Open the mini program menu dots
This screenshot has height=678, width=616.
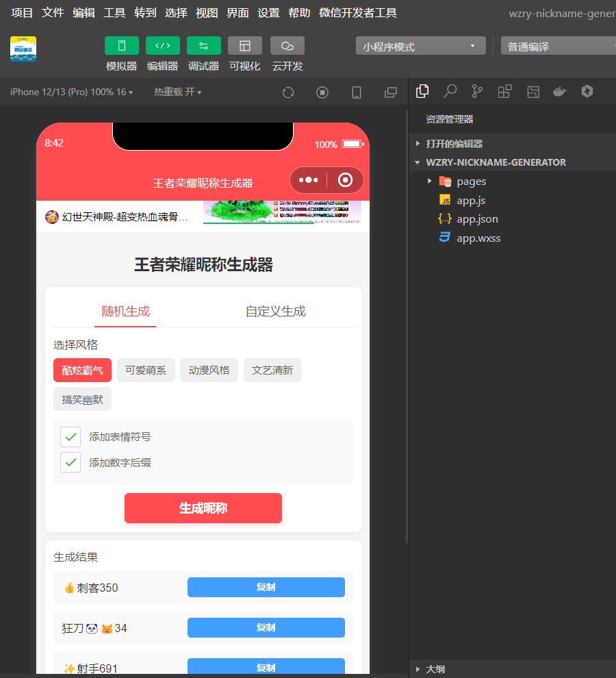coord(308,180)
